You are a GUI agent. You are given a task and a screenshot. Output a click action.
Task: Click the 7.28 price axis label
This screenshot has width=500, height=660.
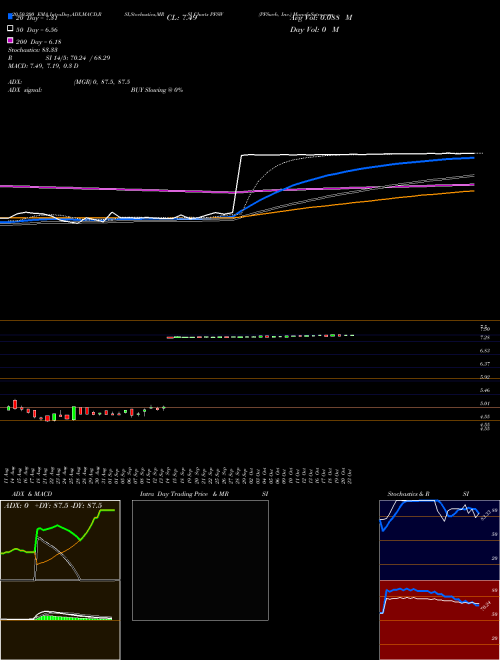(485, 337)
